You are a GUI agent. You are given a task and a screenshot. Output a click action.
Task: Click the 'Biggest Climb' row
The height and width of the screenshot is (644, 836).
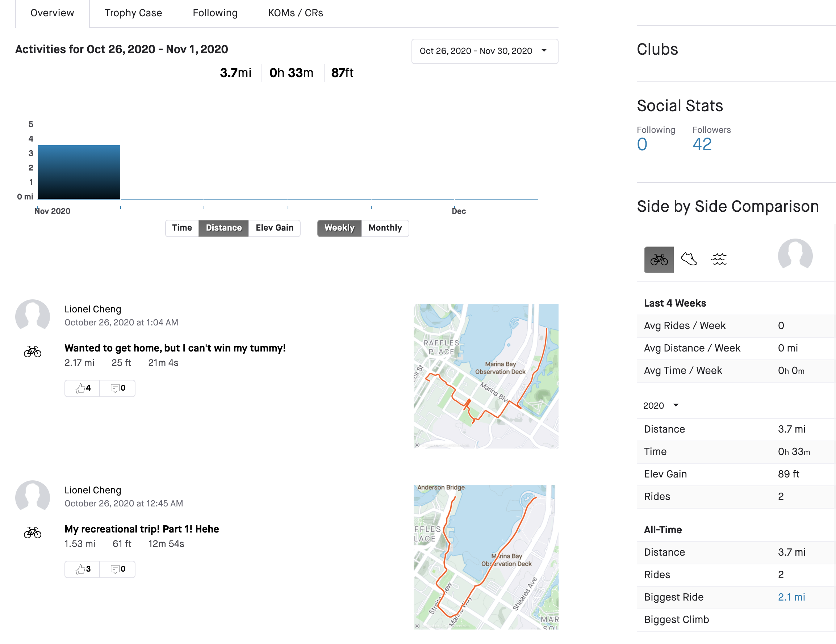click(x=736, y=619)
